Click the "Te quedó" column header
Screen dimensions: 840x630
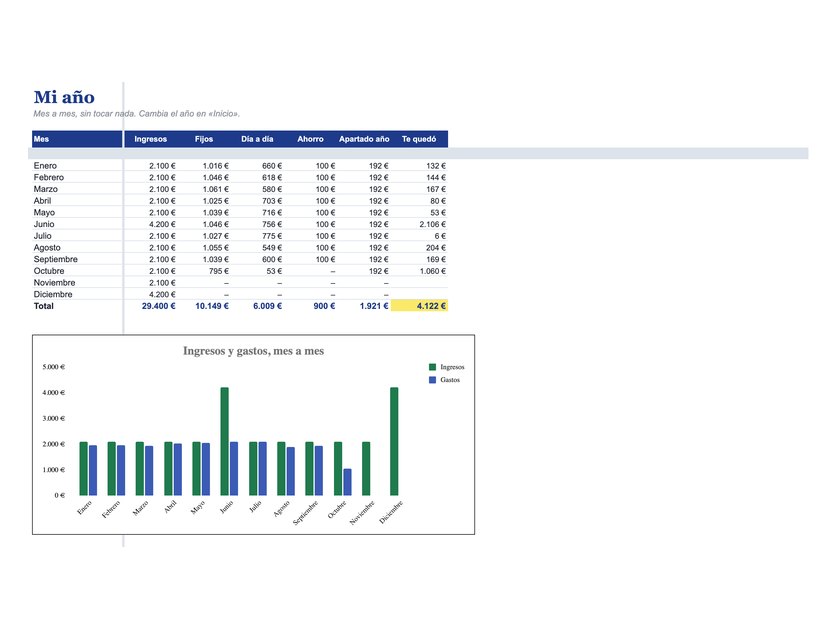pos(419,139)
